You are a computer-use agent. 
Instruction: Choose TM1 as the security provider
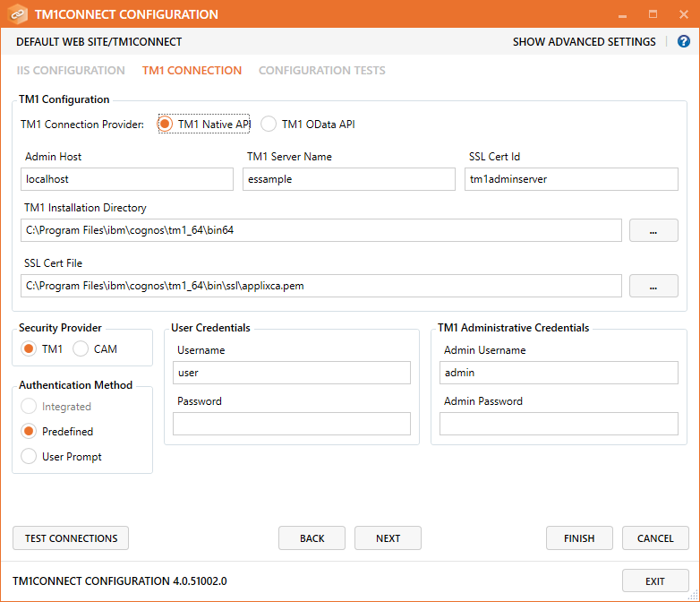(29, 348)
